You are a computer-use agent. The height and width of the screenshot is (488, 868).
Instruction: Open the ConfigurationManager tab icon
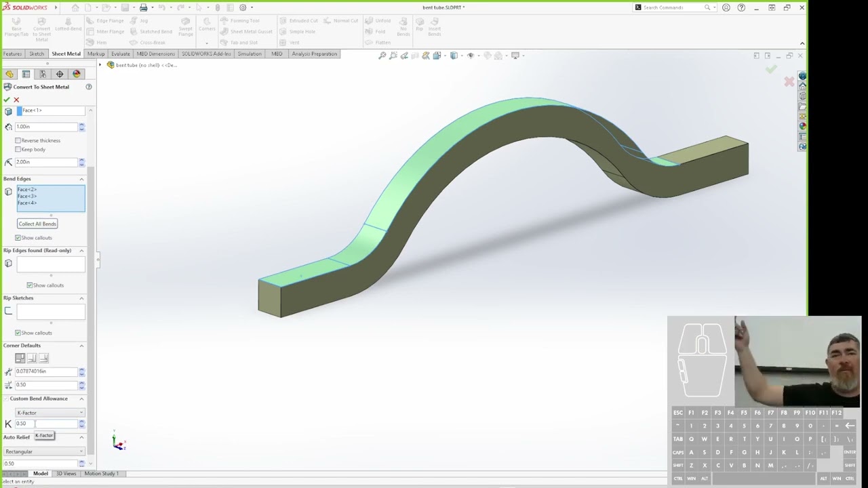click(43, 74)
